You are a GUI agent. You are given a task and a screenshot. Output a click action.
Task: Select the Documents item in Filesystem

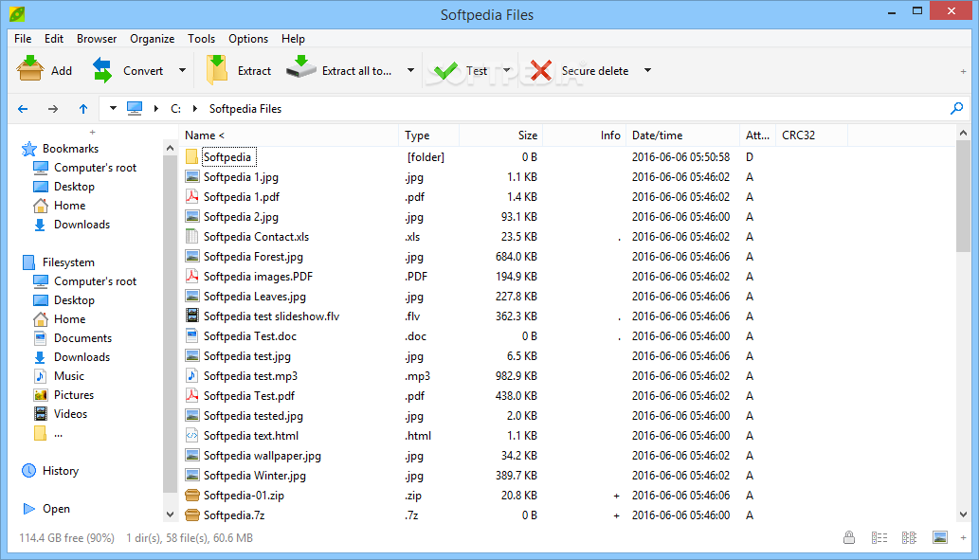[82, 337]
